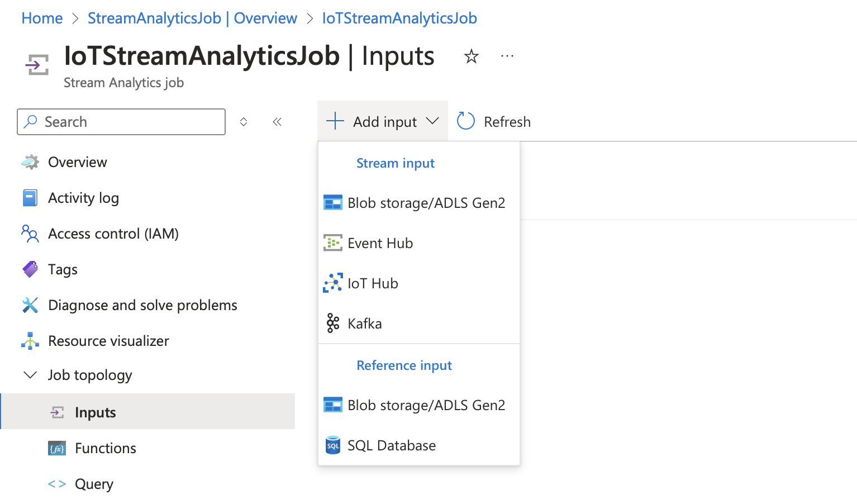Click the expand/collapse sort arrows beside search
This screenshot has width=857, height=504.
[244, 122]
